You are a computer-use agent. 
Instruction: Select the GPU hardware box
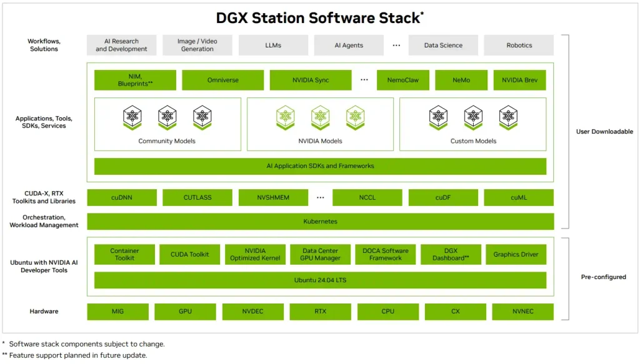[x=185, y=312]
